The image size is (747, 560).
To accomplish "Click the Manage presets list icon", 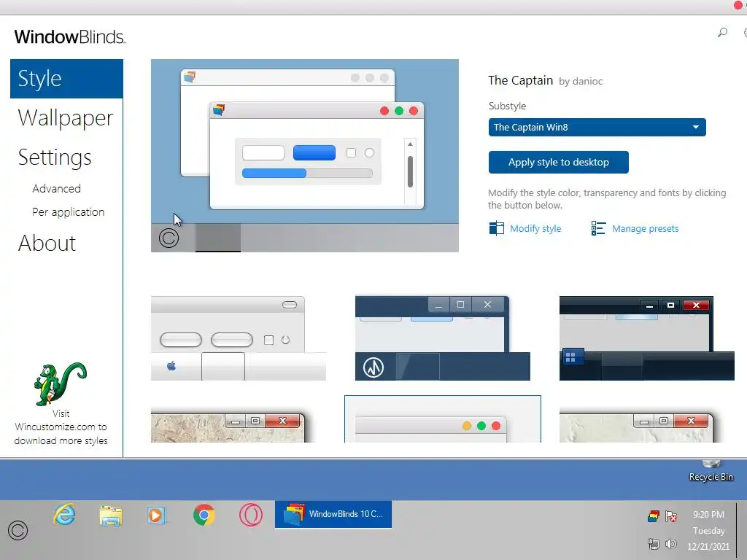I will [598, 228].
